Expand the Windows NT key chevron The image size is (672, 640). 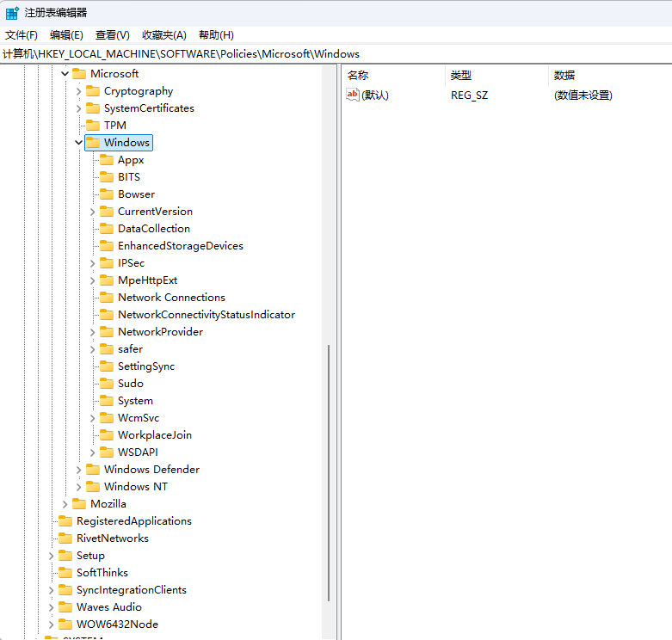(x=78, y=487)
